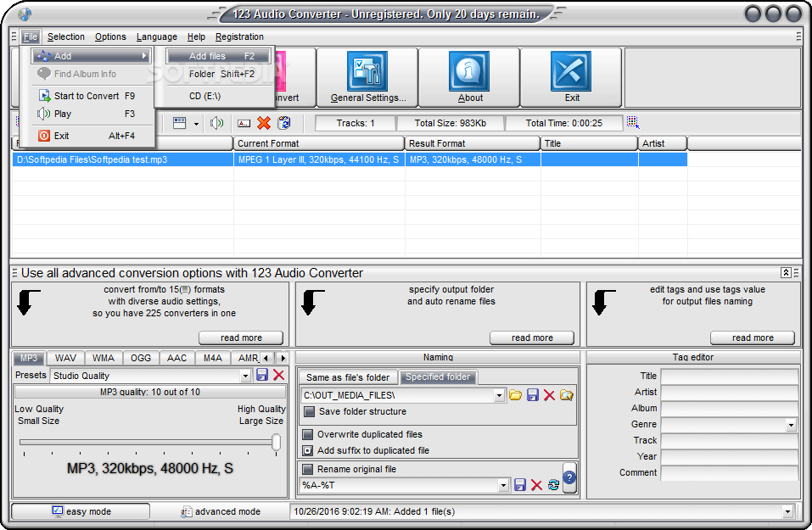Image resolution: width=812 pixels, height=530 pixels.
Task: Click the recycle bin clear-list icon
Action: point(283,123)
